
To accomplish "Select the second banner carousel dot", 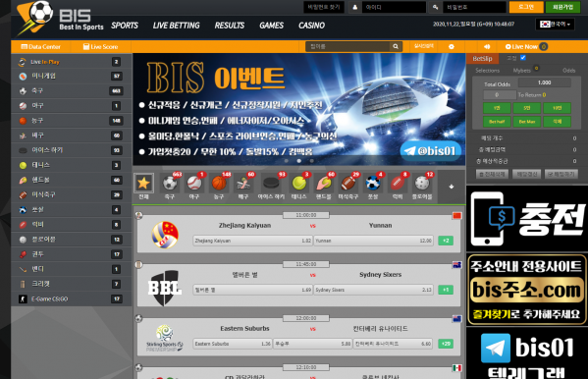I will coord(298,161).
